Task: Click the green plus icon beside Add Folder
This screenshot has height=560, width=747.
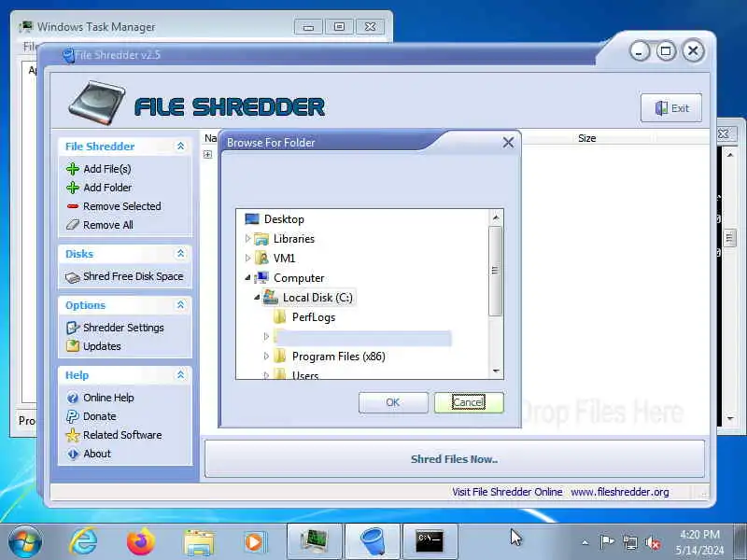Action: point(73,188)
